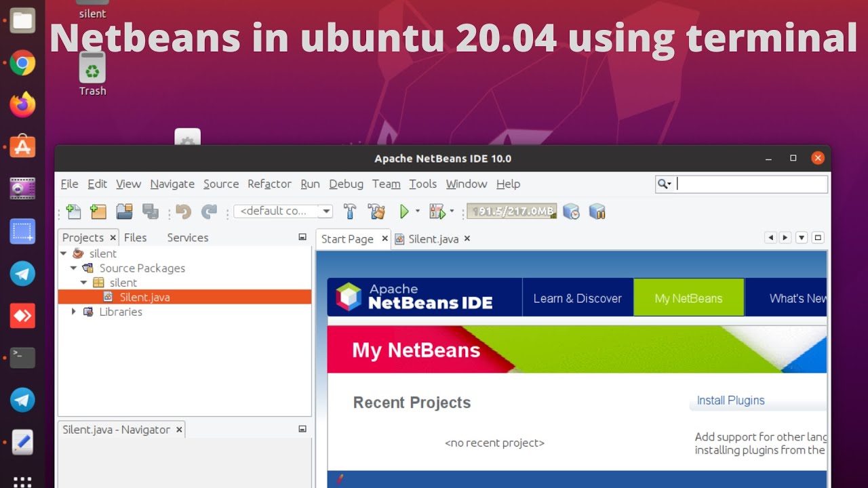Viewport: 868px width, 488px height.
Task: Open the configuration dropdown showing default config
Action: click(283, 211)
